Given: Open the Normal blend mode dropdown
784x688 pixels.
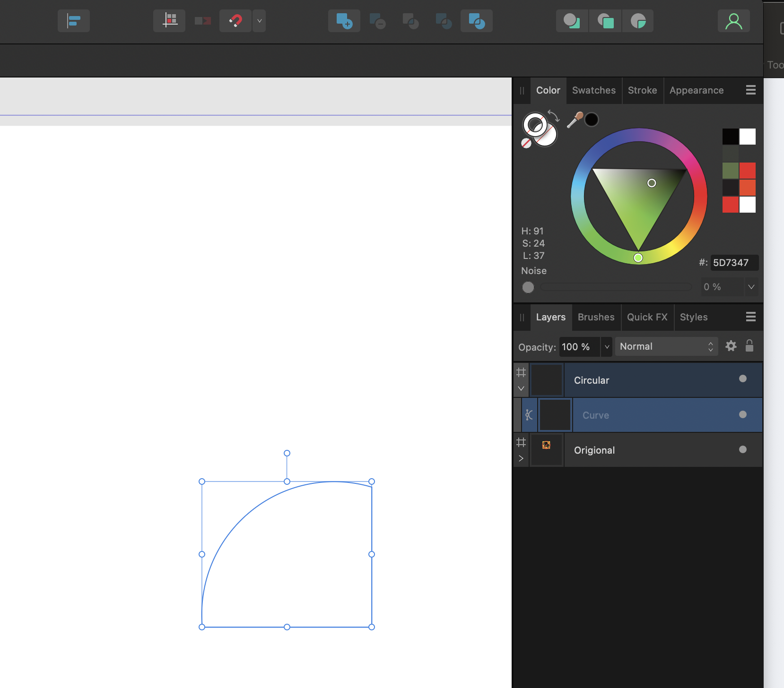Looking at the screenshot, I should coord(666,346).
